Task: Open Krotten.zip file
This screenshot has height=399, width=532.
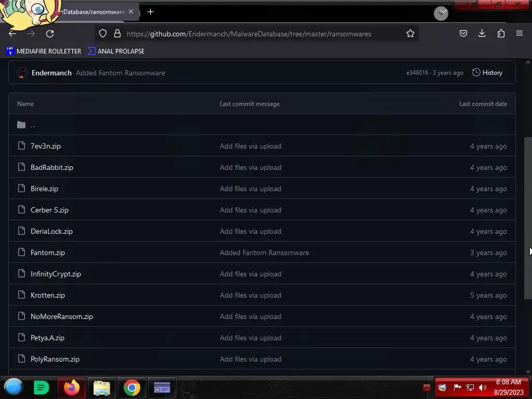Action: (x=48, y=295)
